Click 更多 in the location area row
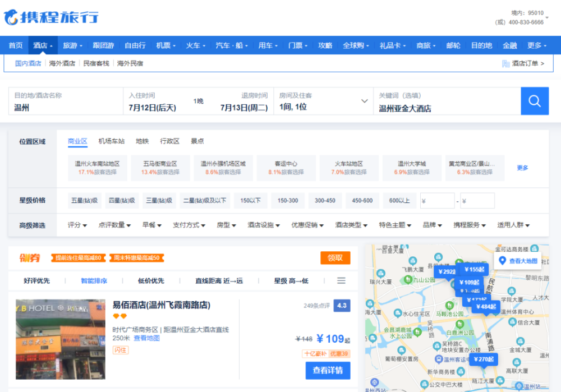This screenshot has width=561, height=392. pyautogui.click(x=522, y=168)
